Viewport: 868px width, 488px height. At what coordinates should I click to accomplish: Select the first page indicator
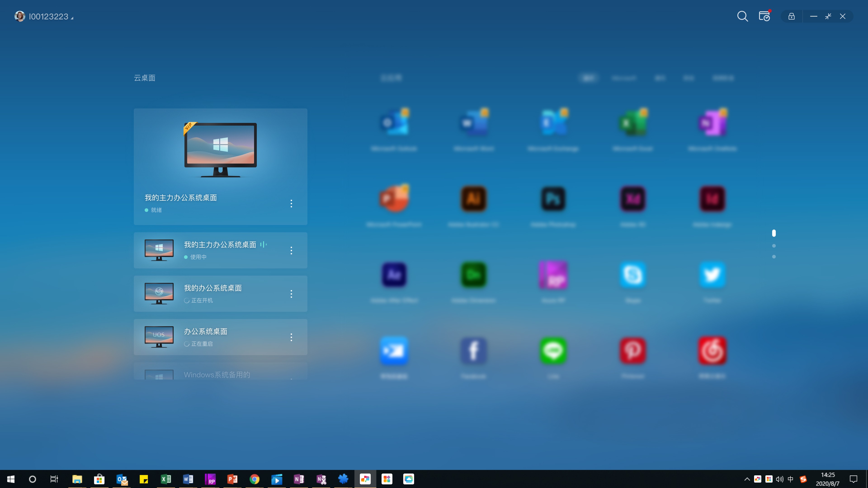[x=774, y=233]
